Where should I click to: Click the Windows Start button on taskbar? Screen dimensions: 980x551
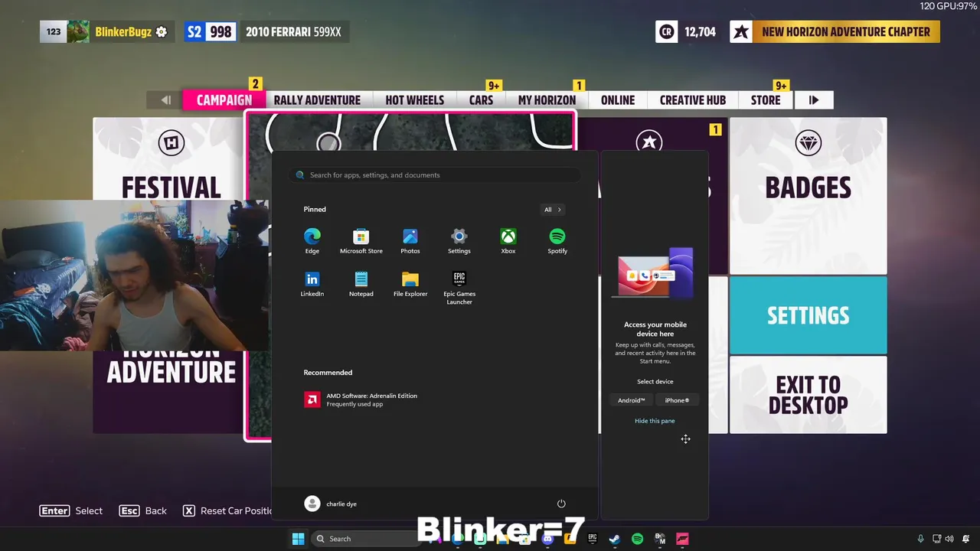click(x=299, y=539)
